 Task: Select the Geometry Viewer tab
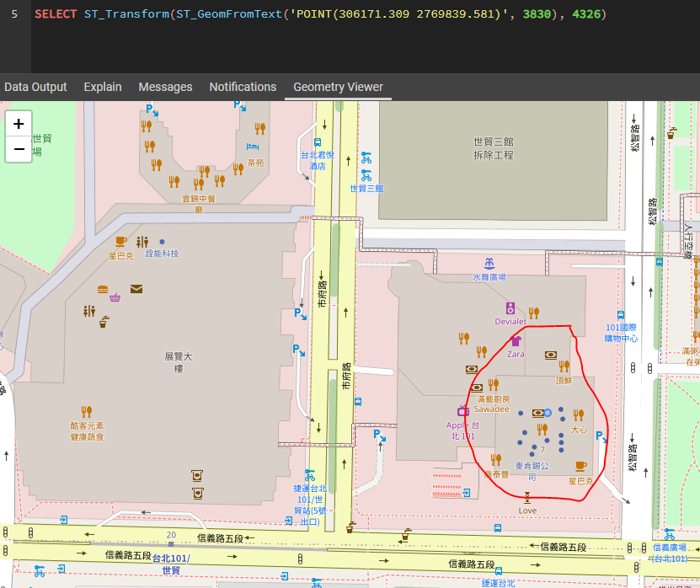click(x=338, y=87)
